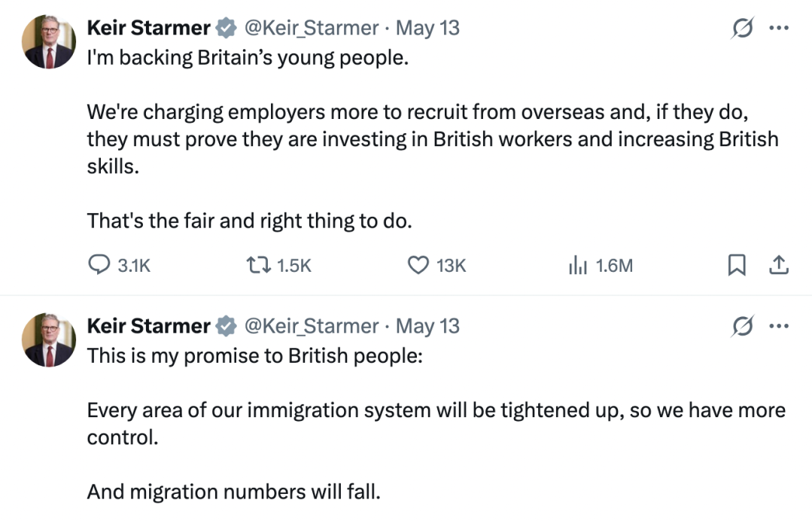
Task: Click verified badge on first tweet
Action: [227, 28]
